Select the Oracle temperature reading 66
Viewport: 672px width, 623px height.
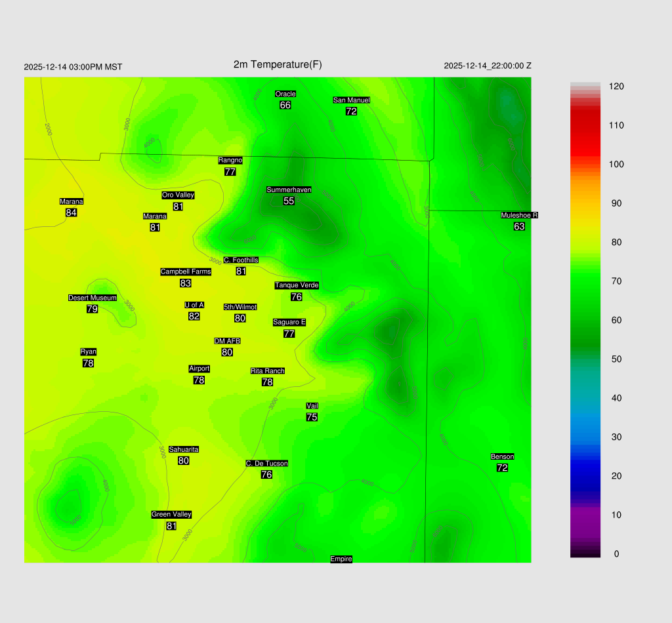point(285,105)
